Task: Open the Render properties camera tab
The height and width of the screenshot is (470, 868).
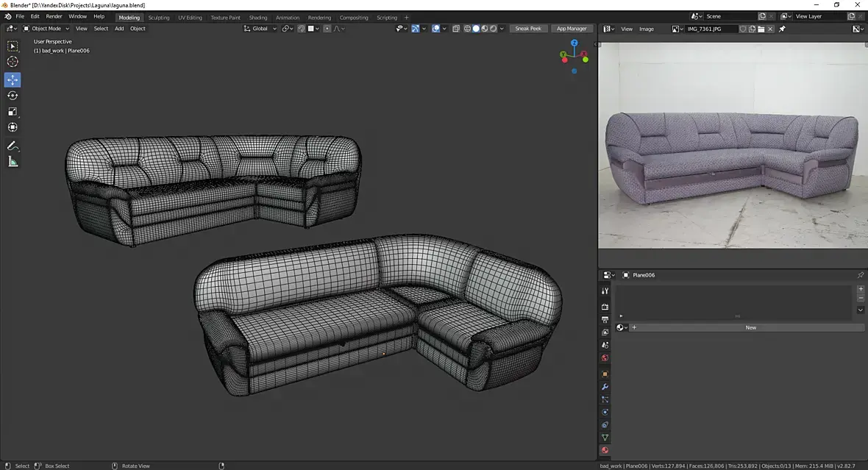Action: point(605,307)
